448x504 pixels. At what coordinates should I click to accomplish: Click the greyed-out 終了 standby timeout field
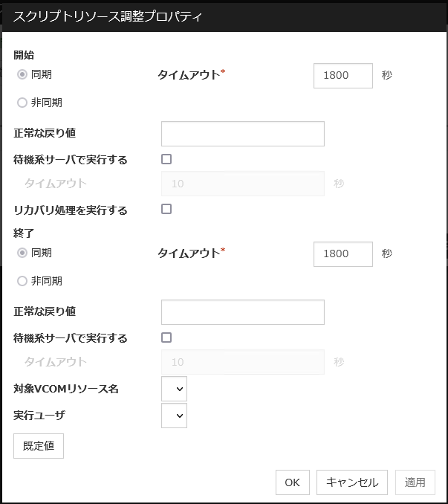(x=242, y=362)
